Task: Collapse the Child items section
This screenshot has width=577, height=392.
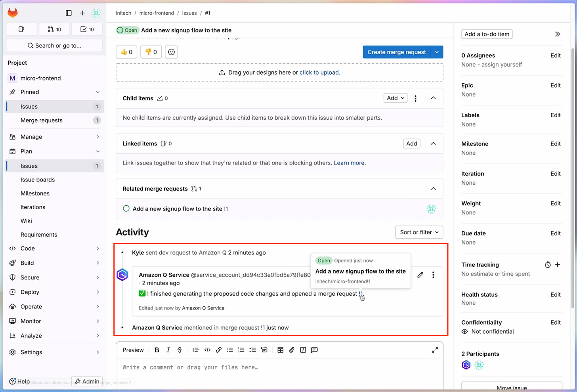Action: click(x=433, y=98)
